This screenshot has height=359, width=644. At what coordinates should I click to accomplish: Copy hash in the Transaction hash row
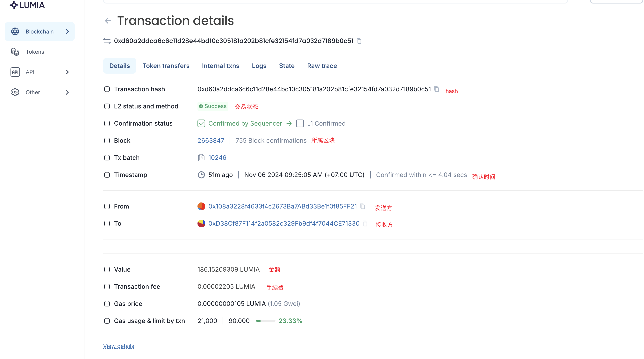(437, 89)
